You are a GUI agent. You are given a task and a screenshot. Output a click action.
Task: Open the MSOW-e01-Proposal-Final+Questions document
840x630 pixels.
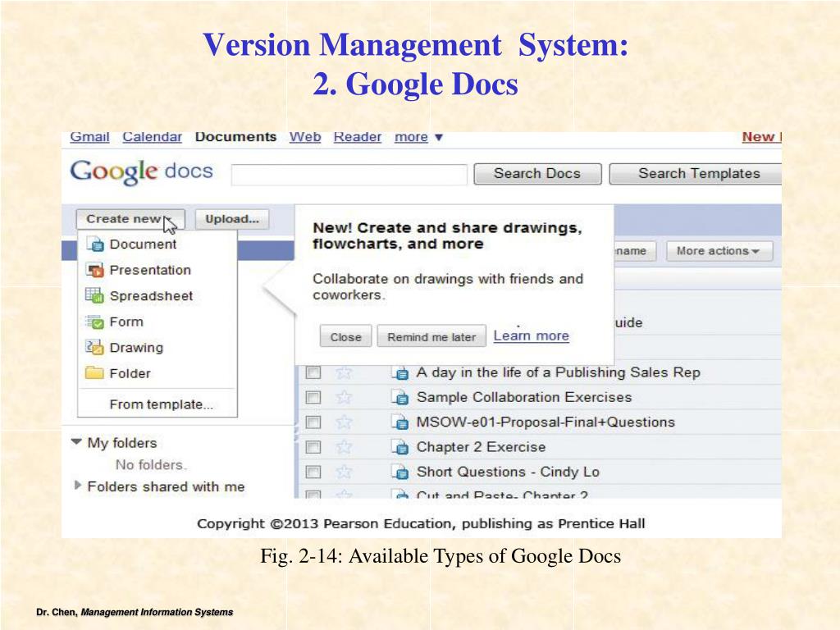click(546, 422)
